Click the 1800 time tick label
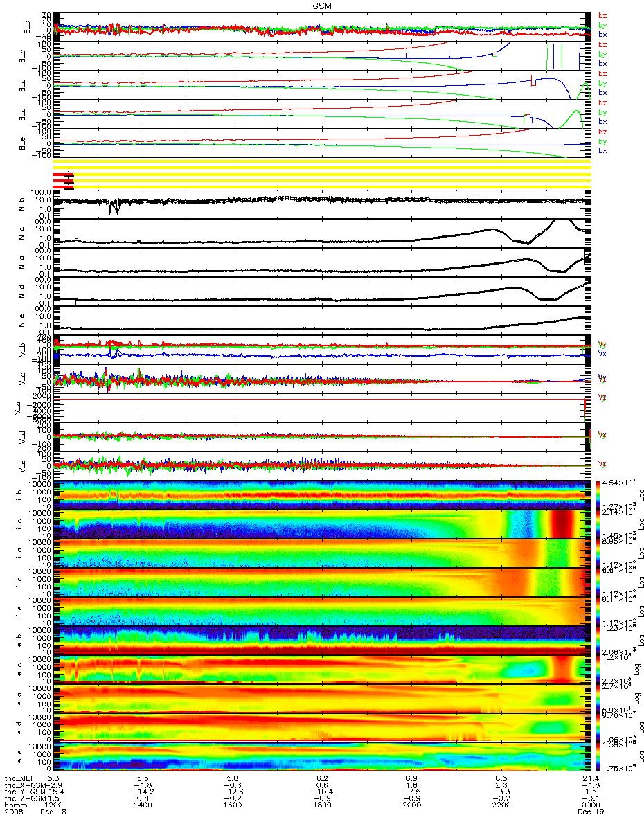Image resolution: width=644 pixels, height=831 pixels. pos(322,805)
